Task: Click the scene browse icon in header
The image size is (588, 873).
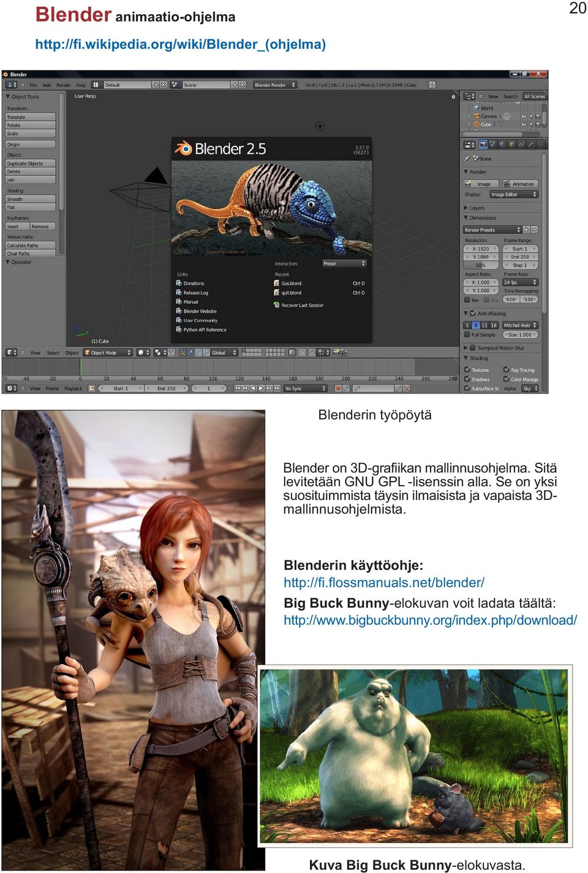Action: pos(175,85)
